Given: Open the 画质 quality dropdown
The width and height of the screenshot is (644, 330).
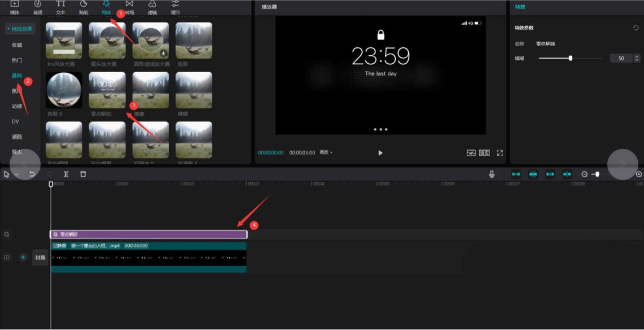Looking at the screenshot, I should coord(326,153).
